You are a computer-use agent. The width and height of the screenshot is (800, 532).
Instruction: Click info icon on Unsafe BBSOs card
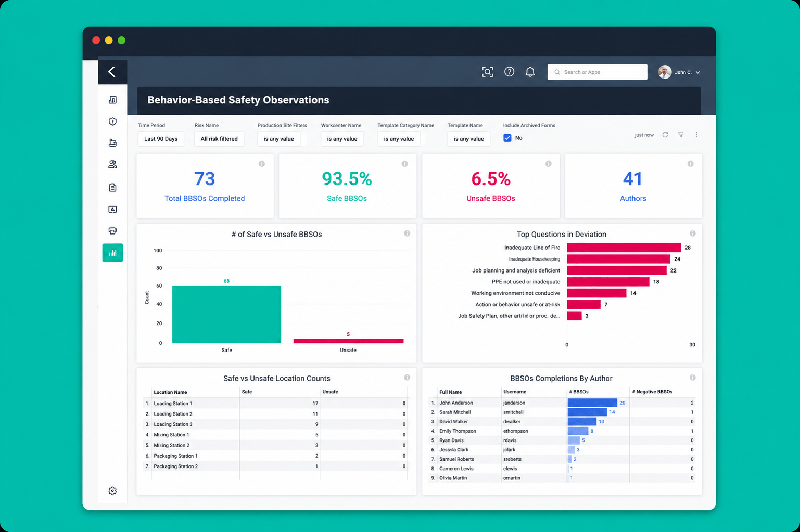point(548,164)
